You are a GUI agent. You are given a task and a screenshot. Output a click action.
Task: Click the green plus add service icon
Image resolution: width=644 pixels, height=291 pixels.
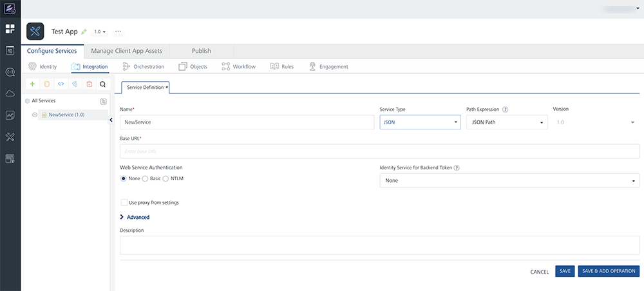32,84
